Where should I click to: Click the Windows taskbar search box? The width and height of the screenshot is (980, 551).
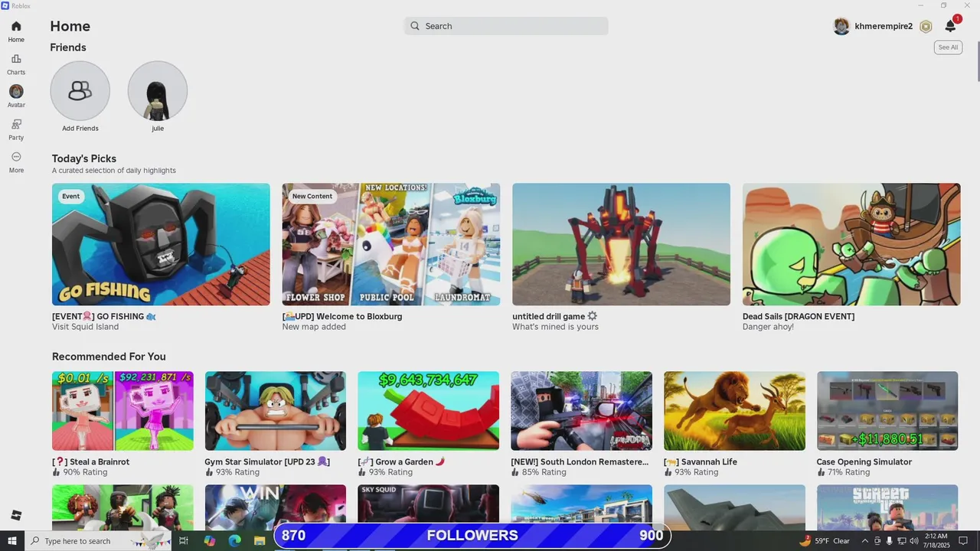click(98, 541)
